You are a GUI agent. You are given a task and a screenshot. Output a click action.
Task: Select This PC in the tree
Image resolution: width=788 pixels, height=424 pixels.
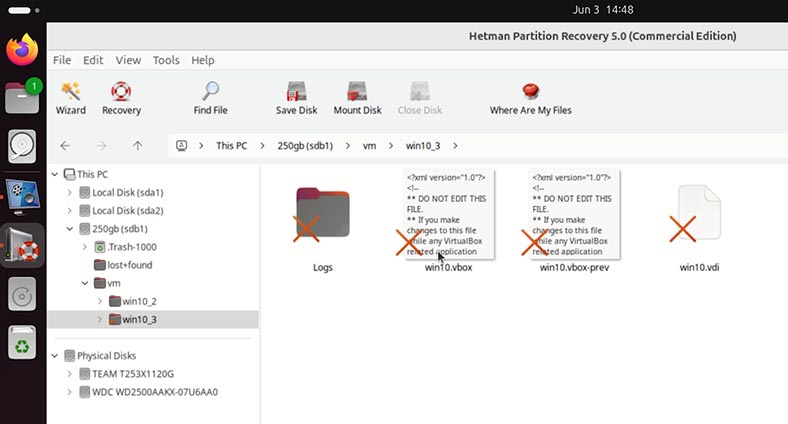click(92, 174)
